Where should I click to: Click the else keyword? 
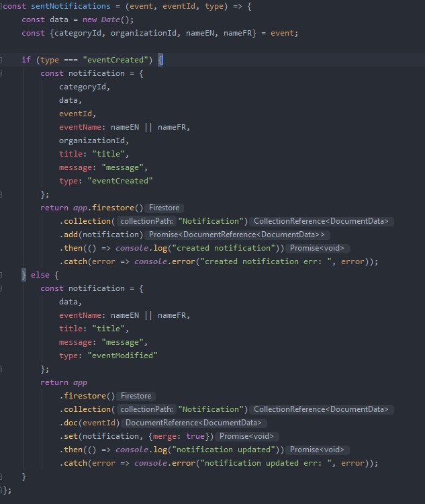click(x=40, y=275)
